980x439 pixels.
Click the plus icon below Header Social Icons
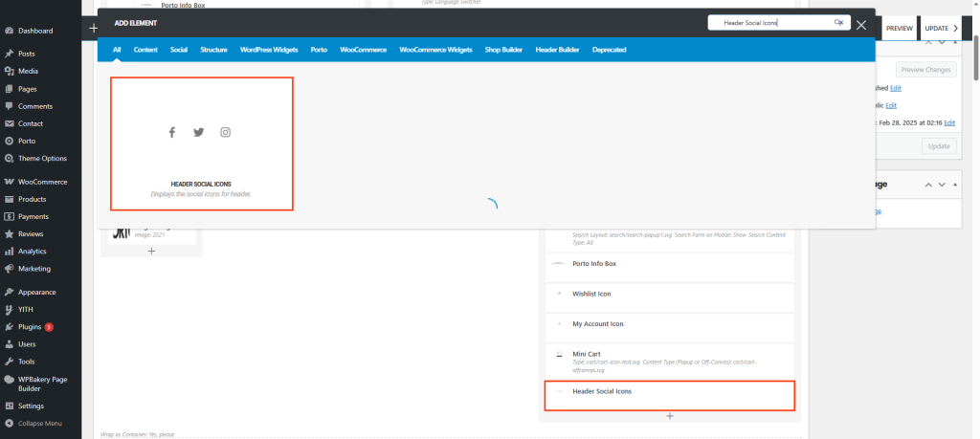click(670, 416)
